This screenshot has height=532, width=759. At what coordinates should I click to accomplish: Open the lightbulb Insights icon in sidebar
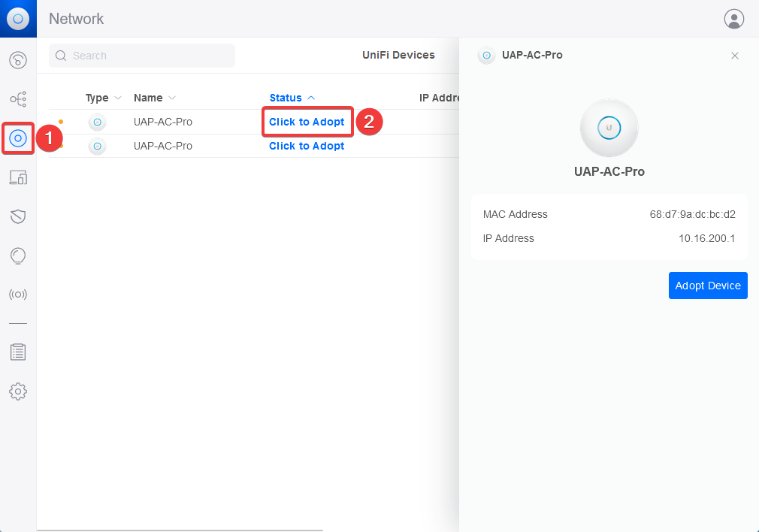[18, 255]
